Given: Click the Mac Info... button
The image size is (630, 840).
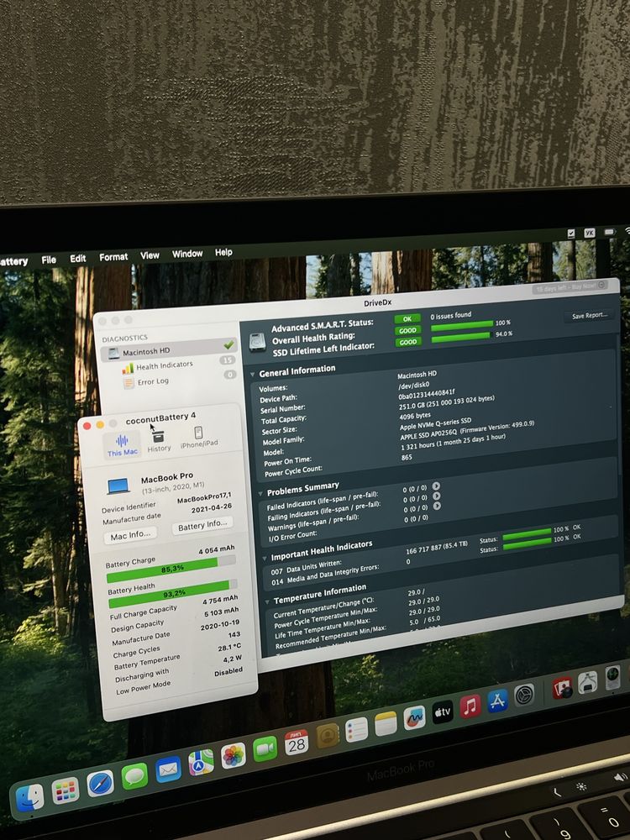Looking at the screenshot, I should point(130,535).
